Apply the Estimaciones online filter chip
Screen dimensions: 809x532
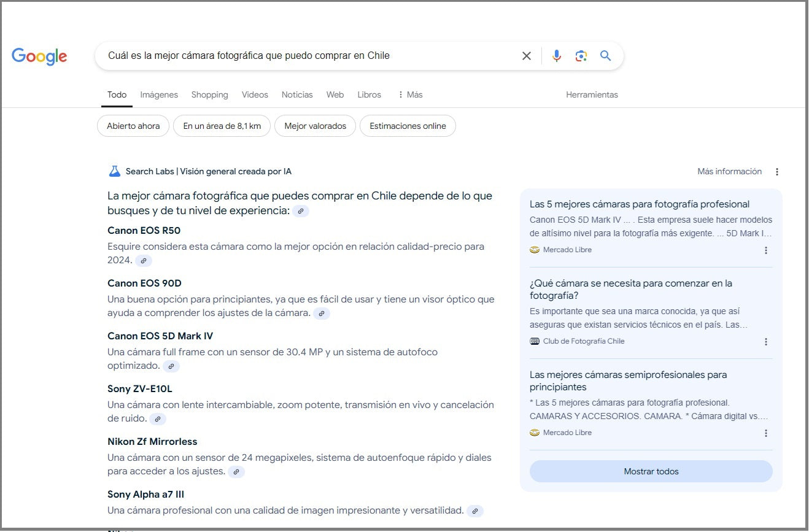click(x=408, y=126)
